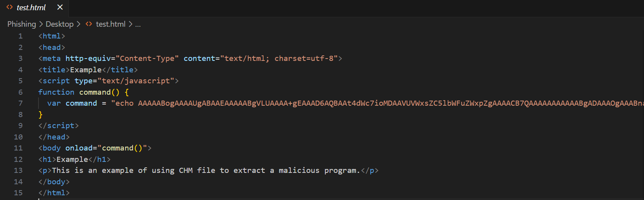Screen dimensions: 644x200
Task: Click the closing curly brace on line 8
Action: point(41,115)
